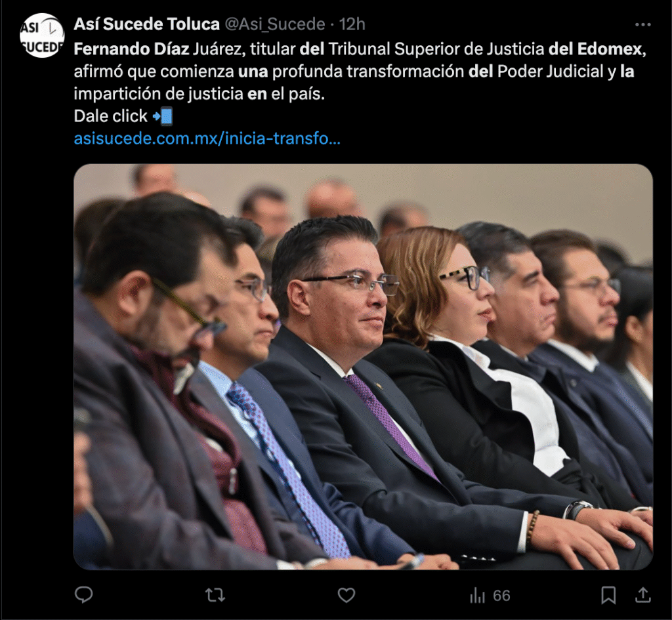672x620 pixels.
Task: Share the post via the upload arrow icon
Action: [x=643, y=594]
